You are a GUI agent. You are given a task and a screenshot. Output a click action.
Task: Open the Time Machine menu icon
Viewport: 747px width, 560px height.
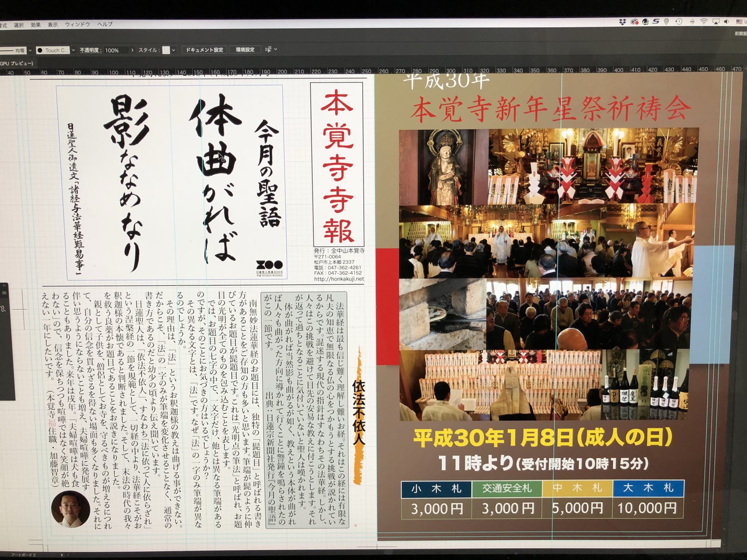point(679,22)
